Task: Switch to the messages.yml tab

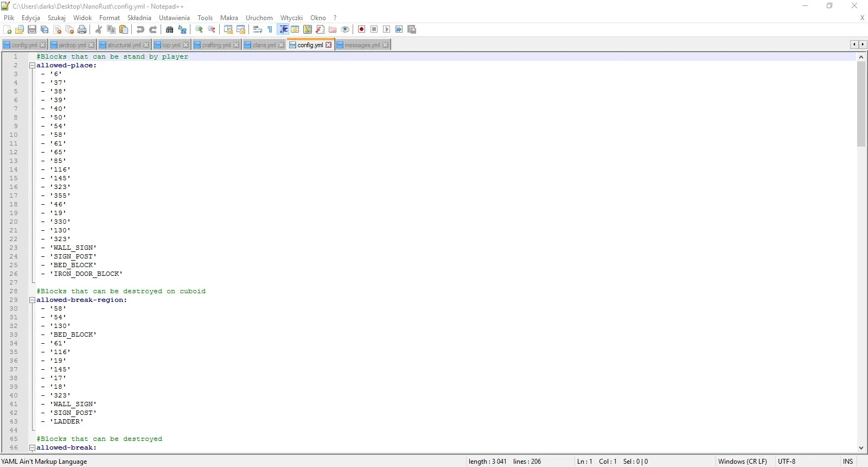Action: [362, 45]
